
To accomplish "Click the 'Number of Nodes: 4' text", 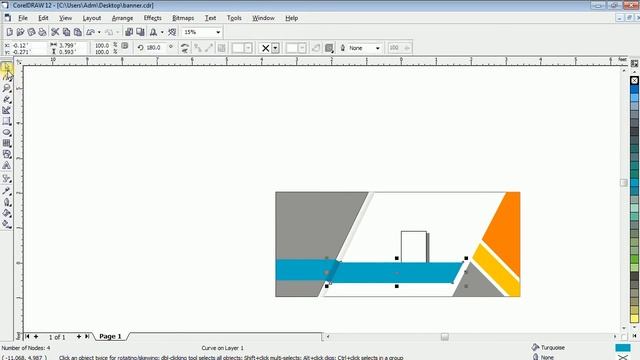I will (26, 348).
